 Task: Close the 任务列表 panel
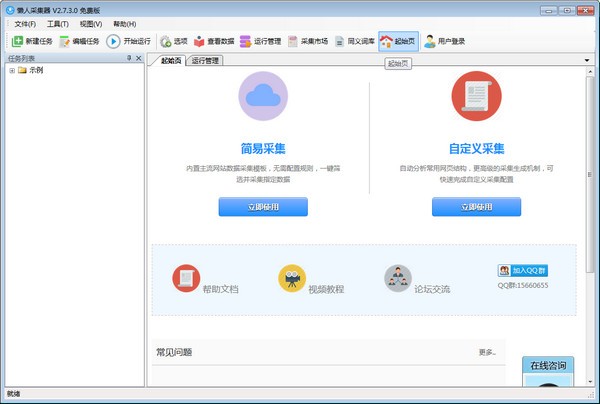pos(139,58)
